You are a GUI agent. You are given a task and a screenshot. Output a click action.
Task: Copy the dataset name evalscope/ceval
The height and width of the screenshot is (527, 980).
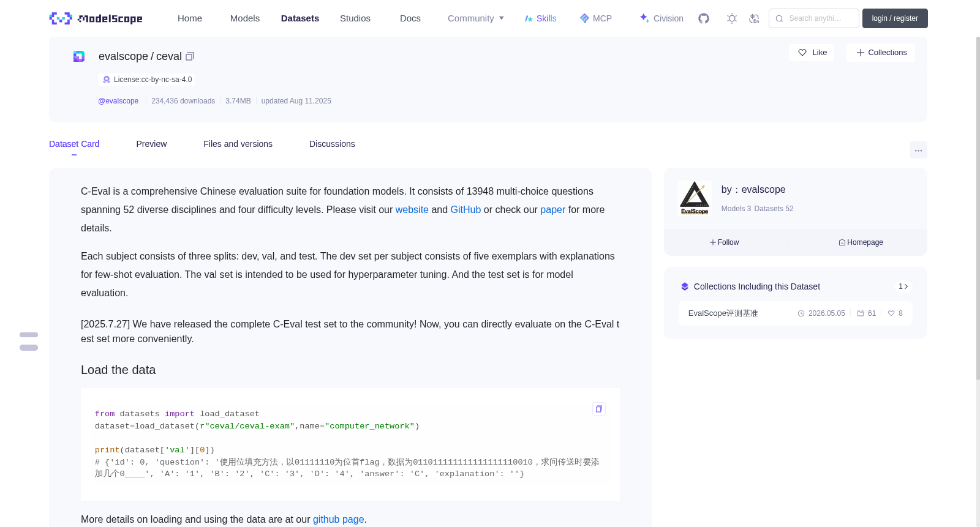[x=190, y=56]
